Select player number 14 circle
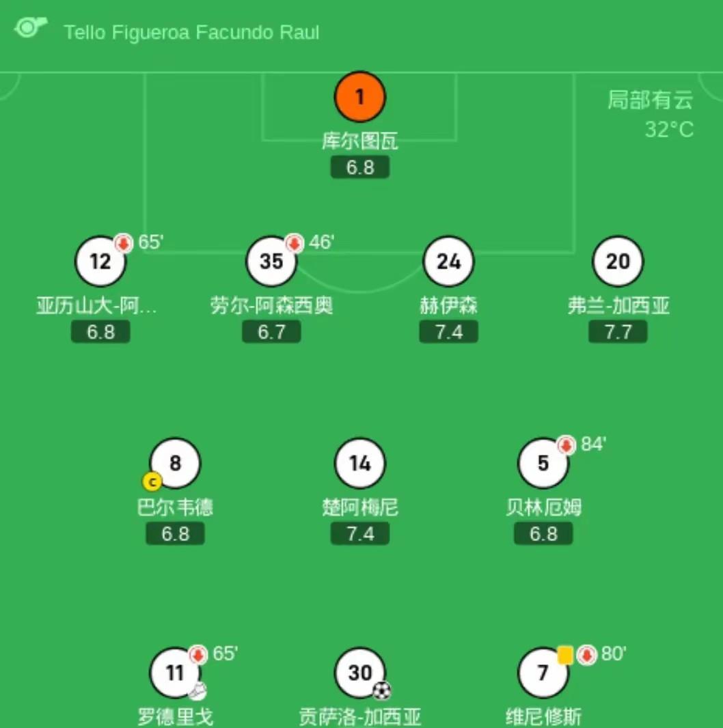Image resolution: width=723 pixels, height=728 pixels. [x=360, y=463]
